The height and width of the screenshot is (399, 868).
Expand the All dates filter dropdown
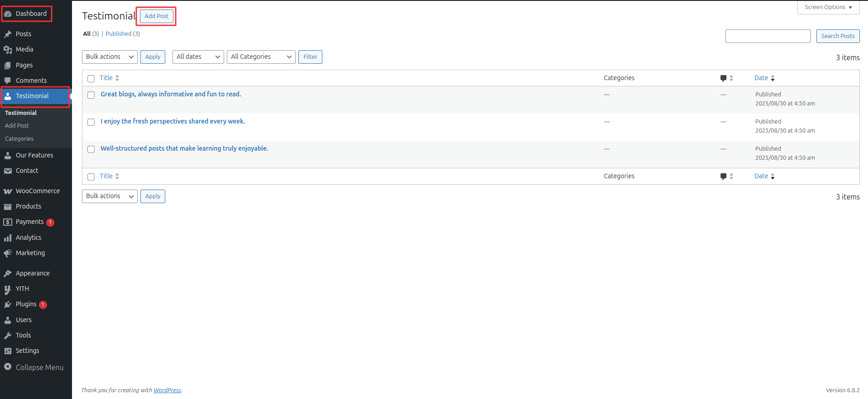coord(198,57)
